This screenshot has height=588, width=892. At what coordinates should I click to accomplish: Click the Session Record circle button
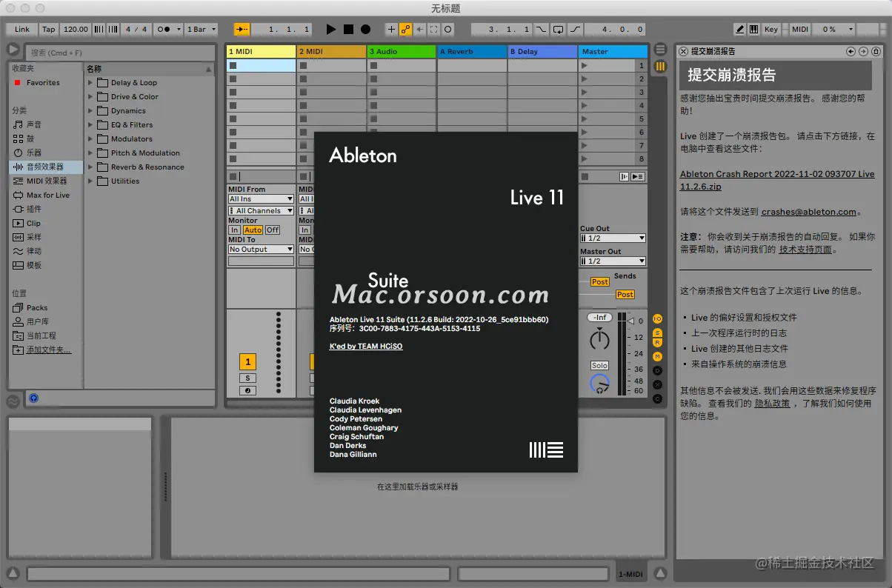[448, 30]
